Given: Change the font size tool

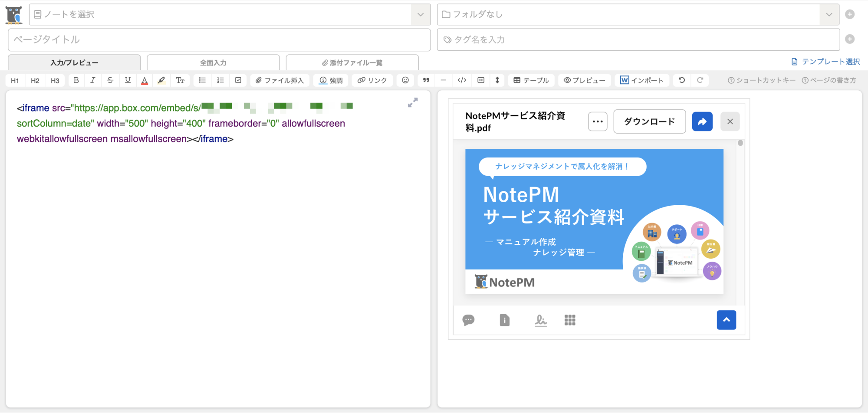Looking at the screenshot, I should tap(180, 80).
